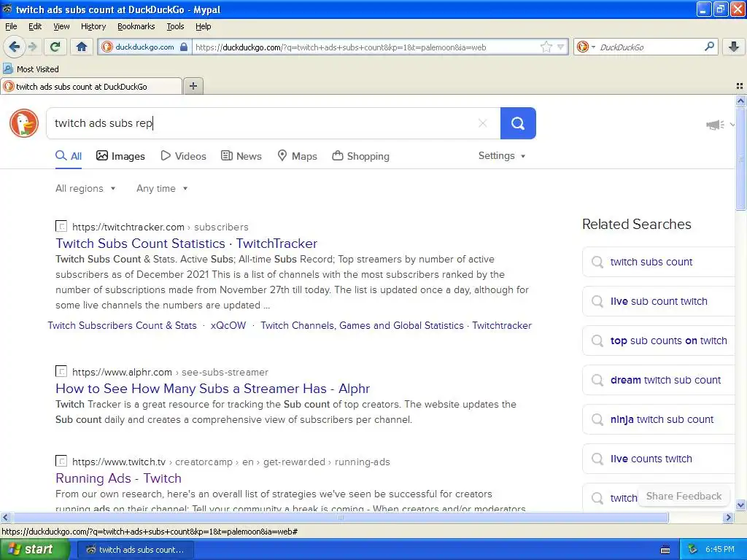Go to the Home page icon
747x560 pixels.
[x=82, y=47]
